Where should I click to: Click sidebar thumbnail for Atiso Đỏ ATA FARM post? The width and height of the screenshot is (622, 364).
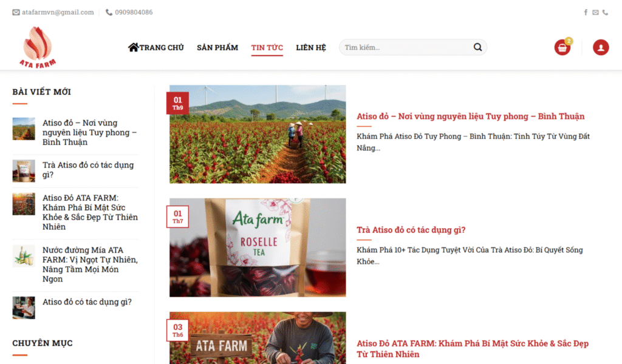pos(24,204)
